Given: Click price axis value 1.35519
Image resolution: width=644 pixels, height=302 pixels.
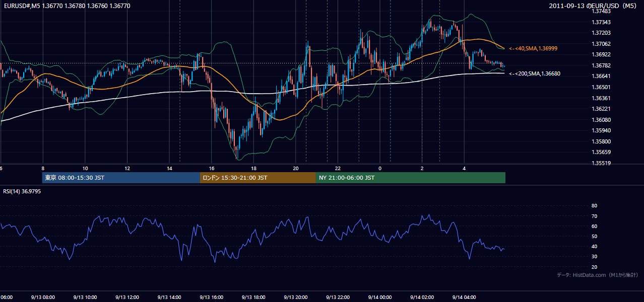Looking at the screenshot, I should point(601,163).
